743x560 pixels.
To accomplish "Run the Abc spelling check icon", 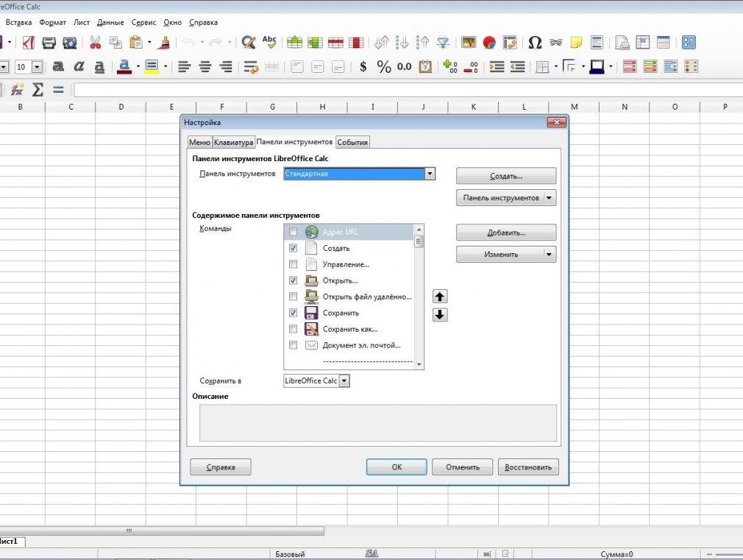I will click(x=270, y=43).
